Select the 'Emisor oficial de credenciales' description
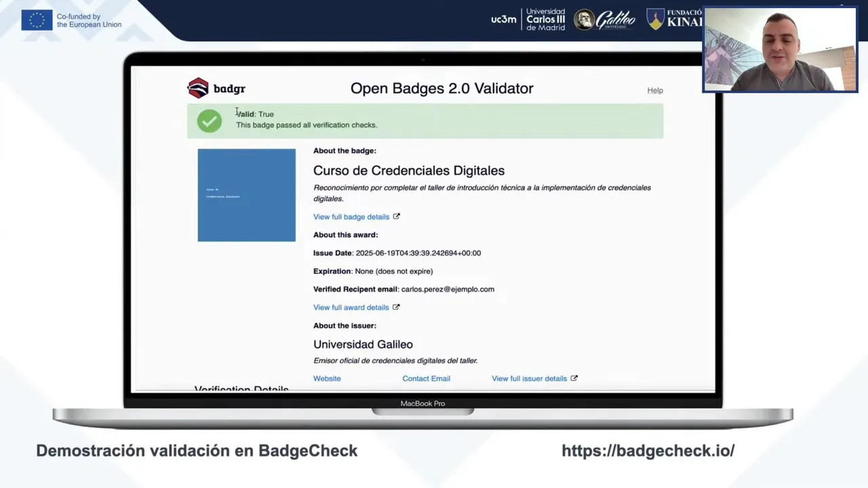Viewport: 868px width, 488px height. [x=395, y=361]
